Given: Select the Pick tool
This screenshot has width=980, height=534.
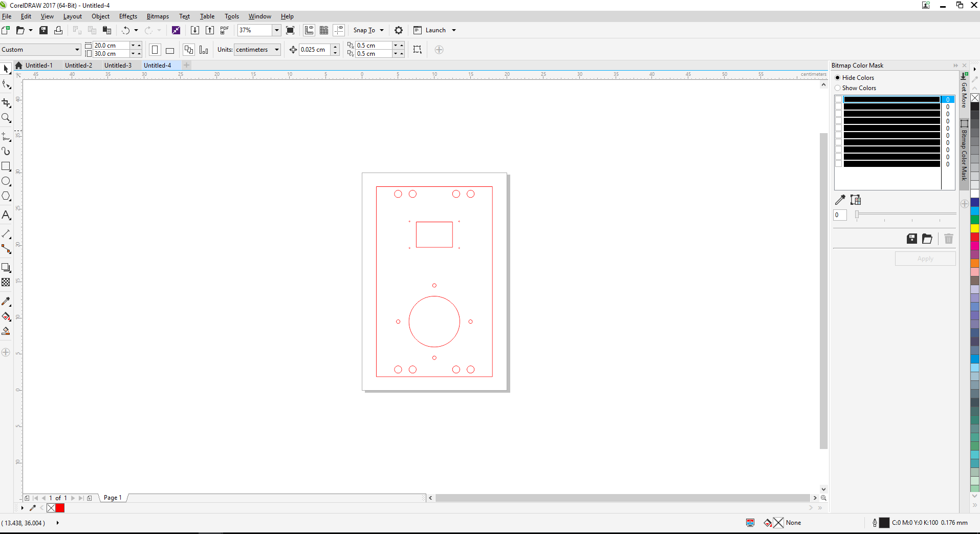Looking at the screenshot, I should coord(6,69).
